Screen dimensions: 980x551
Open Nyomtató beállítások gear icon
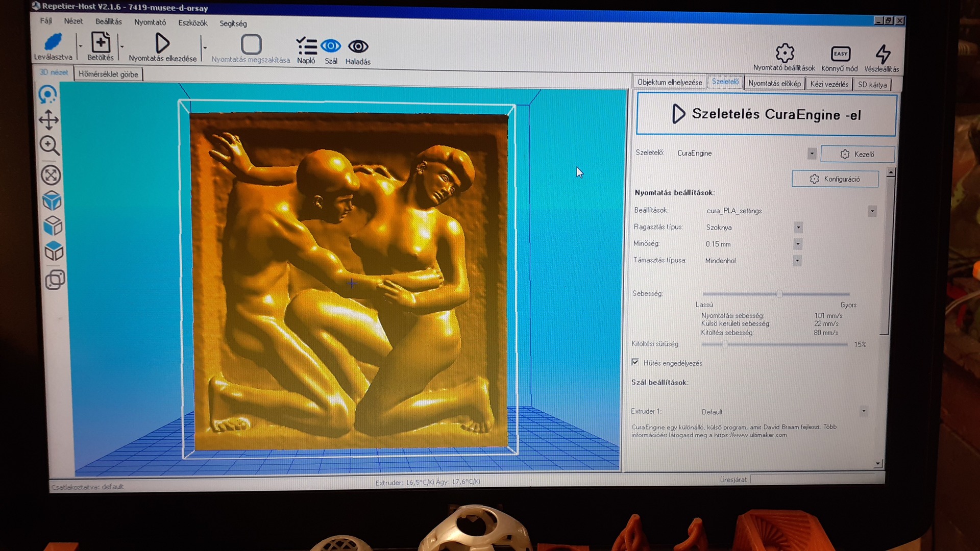click(x=785, y=53)
